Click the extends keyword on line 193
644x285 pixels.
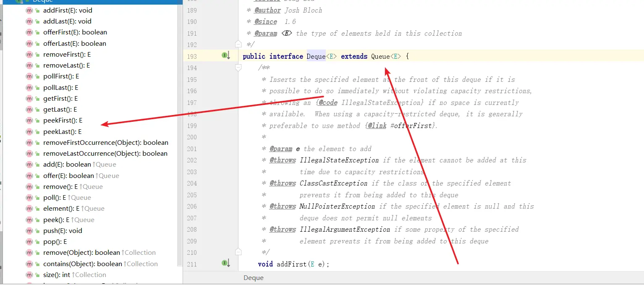click(354, 56)
